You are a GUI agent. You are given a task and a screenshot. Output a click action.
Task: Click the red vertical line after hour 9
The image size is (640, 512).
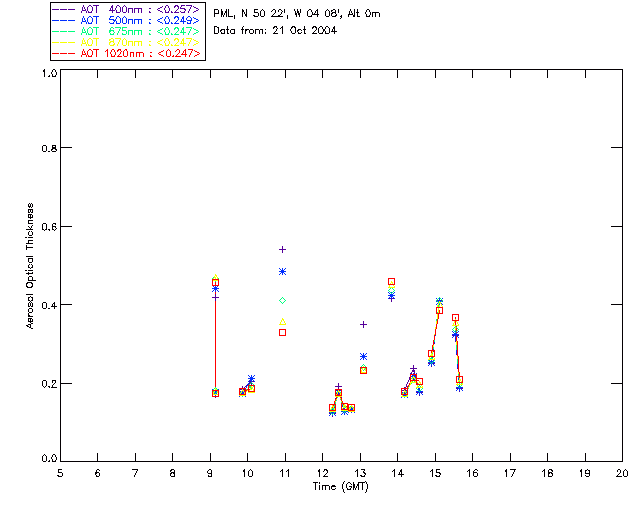(216, 338)
